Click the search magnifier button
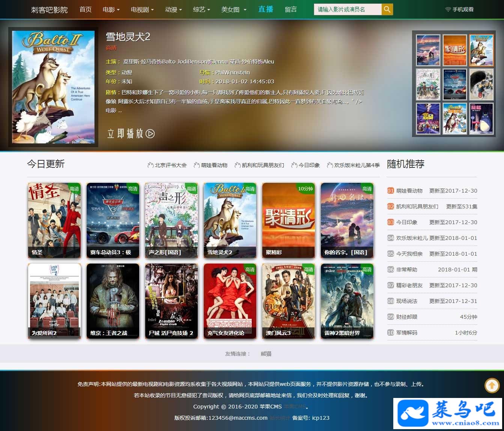Screen dimensions: 504x431 pos(387,9)
